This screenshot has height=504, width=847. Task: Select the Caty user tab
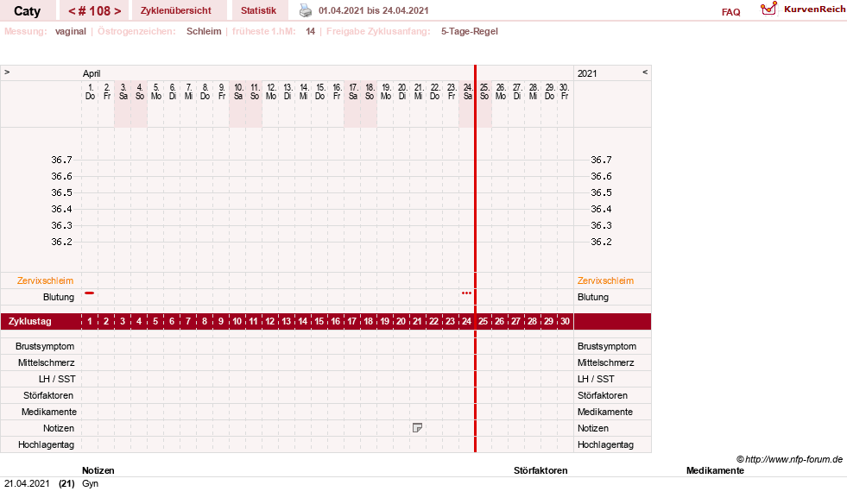click(x=27, y=11)
